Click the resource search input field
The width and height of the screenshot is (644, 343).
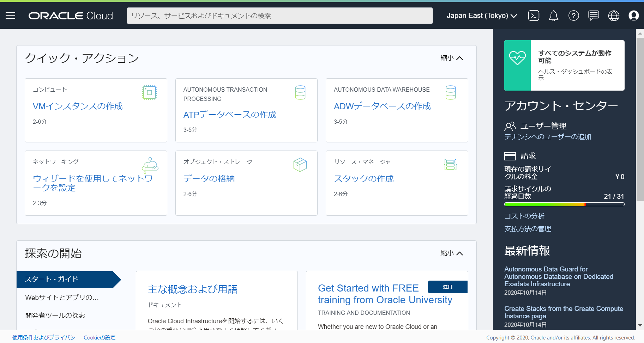click(279, 16)
